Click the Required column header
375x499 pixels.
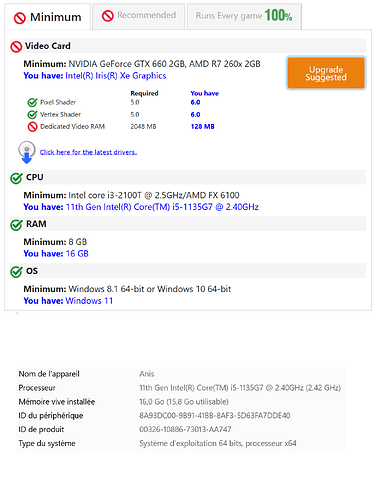point(144,93)
